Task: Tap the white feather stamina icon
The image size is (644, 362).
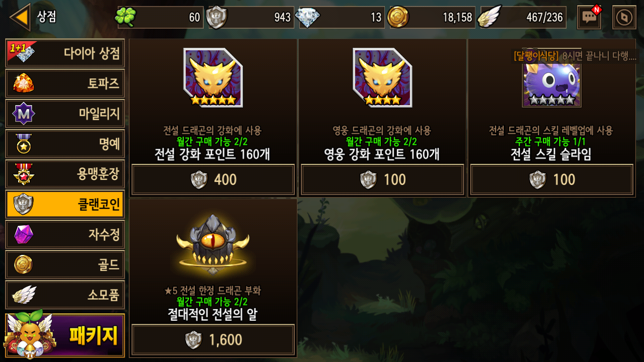Action: pos(489,17)
